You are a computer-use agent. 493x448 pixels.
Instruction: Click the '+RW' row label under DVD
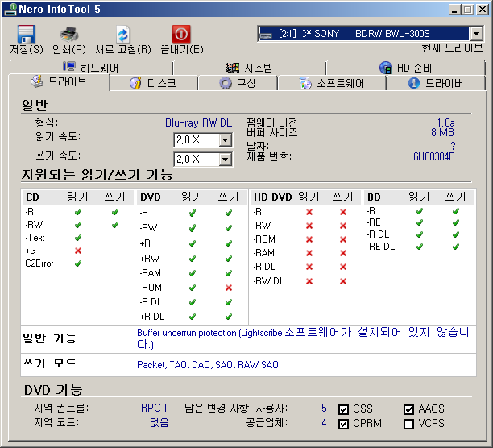coord(150,259)
